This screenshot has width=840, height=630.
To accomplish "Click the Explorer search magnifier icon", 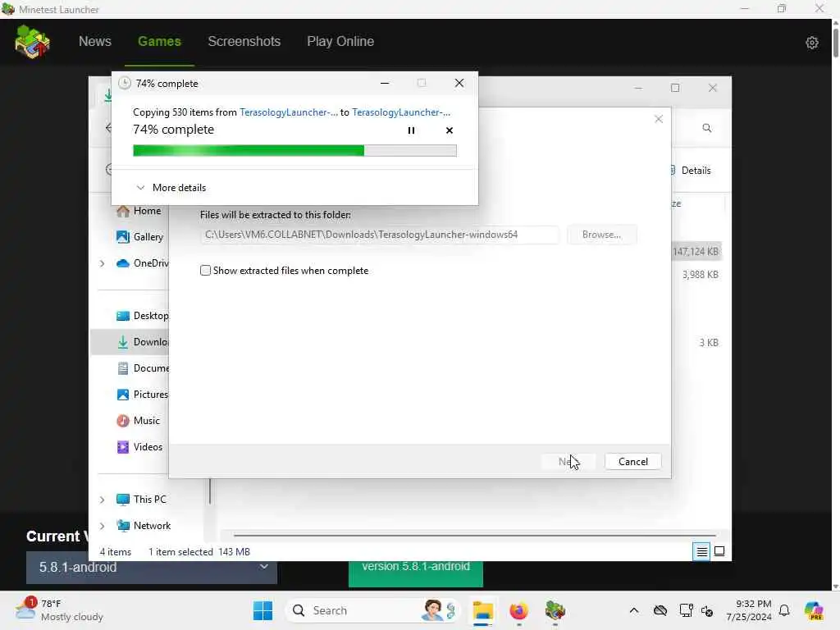I will (706, 128).
